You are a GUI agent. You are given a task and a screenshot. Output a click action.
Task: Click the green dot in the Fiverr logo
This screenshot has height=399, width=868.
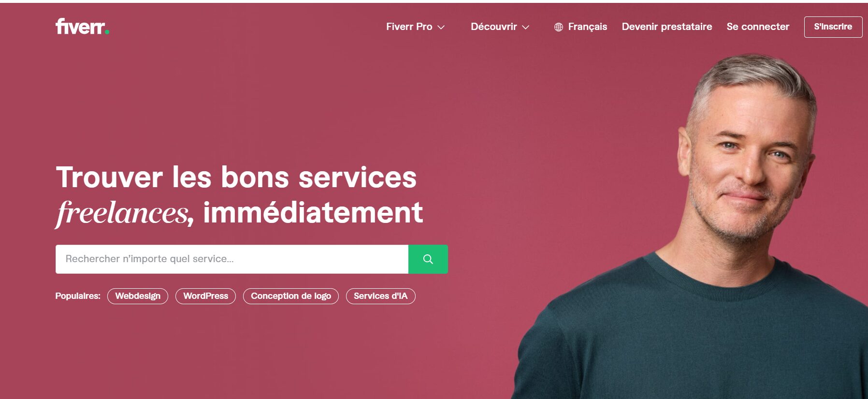(107, 32)
